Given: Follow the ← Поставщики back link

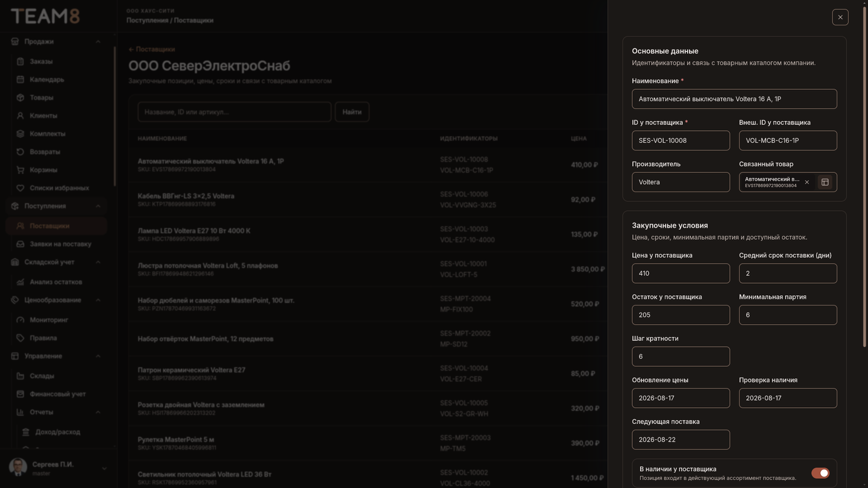Looking at the screenshot, I should click(151, 49).
